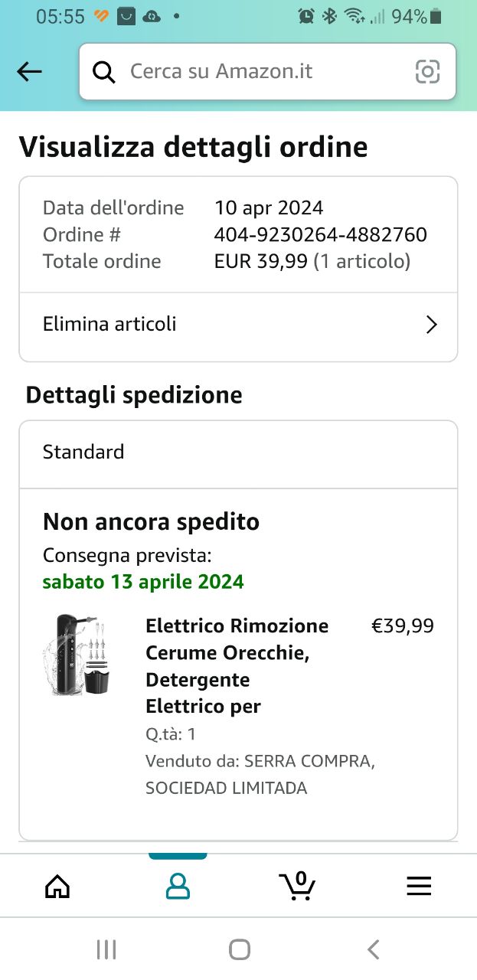The image size is (477, 980).
Task: Open the account profile tab icon
Action: pyautogui.click(x=178, y=886)
